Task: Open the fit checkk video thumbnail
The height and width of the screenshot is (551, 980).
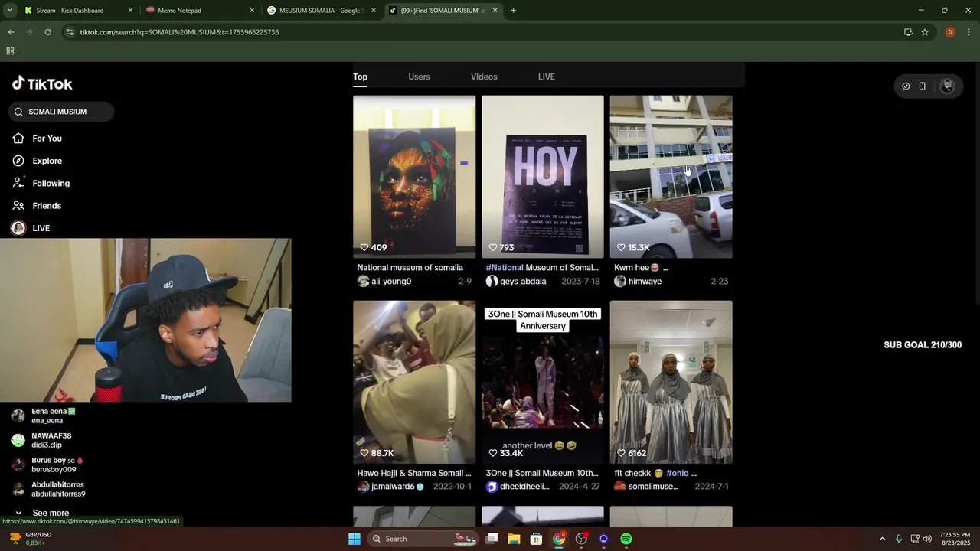Action: (x=671, y=382)
